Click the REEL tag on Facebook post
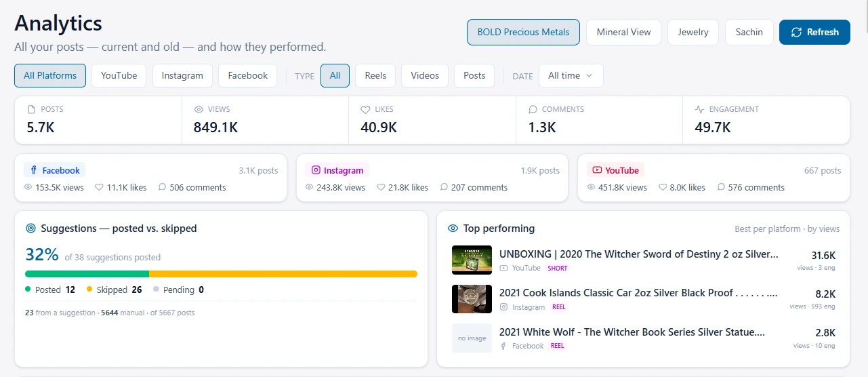Image resolution: width=868 pixels, height=377 pixels. [557, 346]
